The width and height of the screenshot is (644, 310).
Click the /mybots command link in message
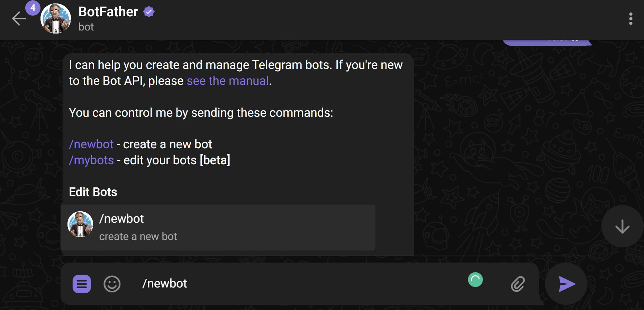coord(91,160)
